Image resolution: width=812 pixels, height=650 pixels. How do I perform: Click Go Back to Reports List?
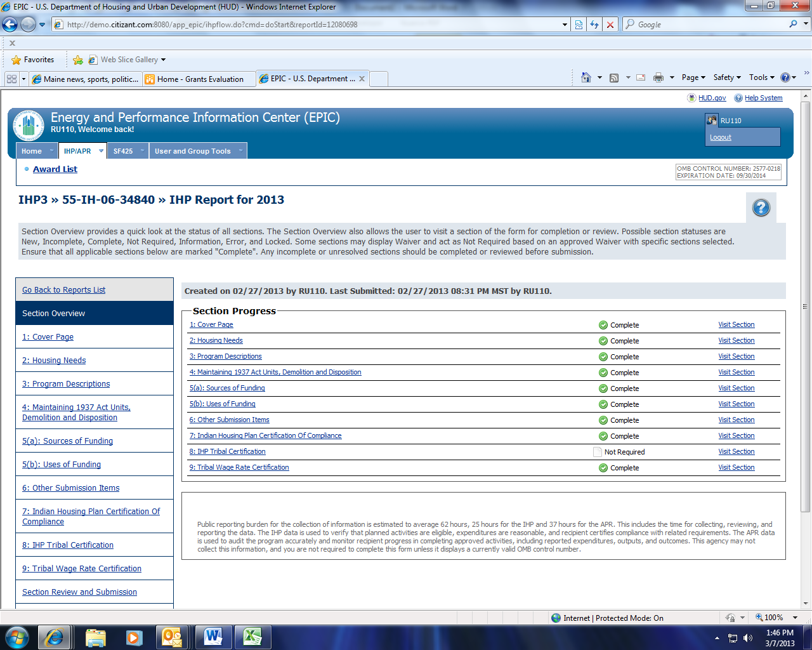point(64,290)
